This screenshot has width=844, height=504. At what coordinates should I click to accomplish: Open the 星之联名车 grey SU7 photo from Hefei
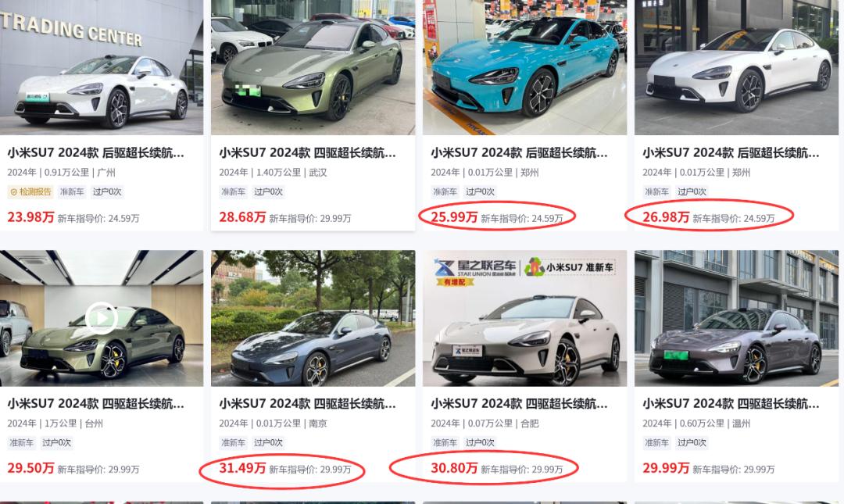[x=525, y=318]
